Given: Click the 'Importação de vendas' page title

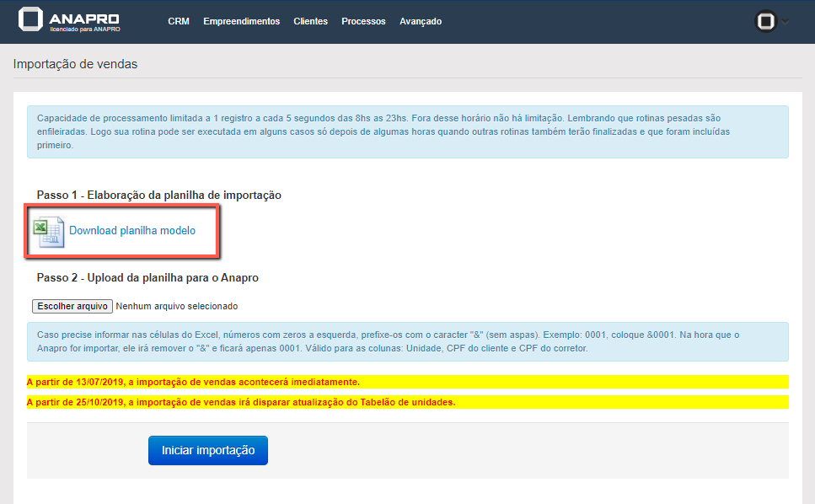Looking at the screenshot, I should pyautogui.click(x=75, y=64).
